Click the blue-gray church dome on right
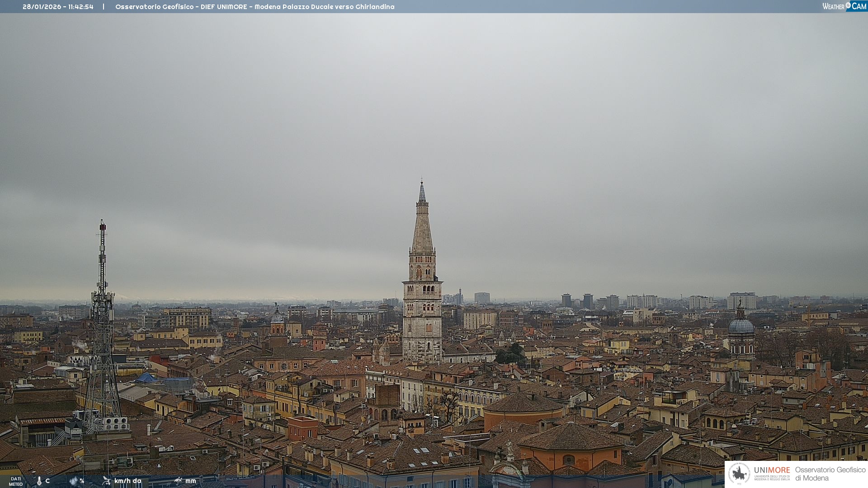This screenshot has height=488, width=868. point(741,326)
